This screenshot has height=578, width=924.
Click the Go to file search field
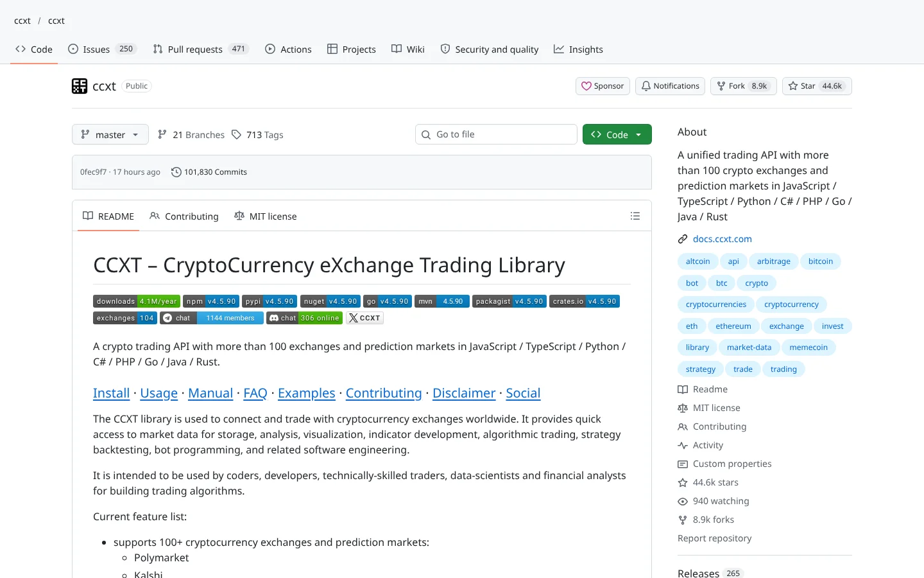496,134
